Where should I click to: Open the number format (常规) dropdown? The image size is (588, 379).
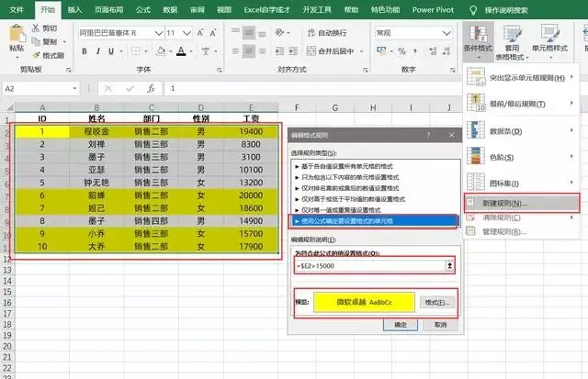click(x=447, y=33)
